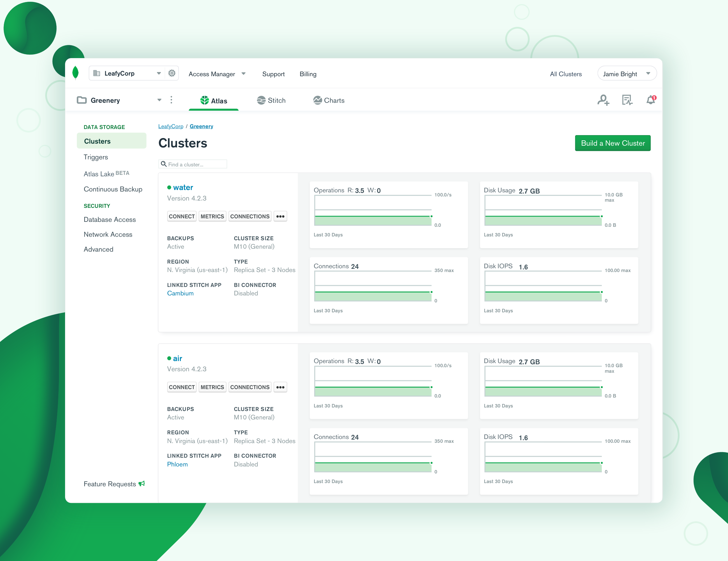Click the vertical dots next to Greenery
728x561 pixels.
[171, 100]
